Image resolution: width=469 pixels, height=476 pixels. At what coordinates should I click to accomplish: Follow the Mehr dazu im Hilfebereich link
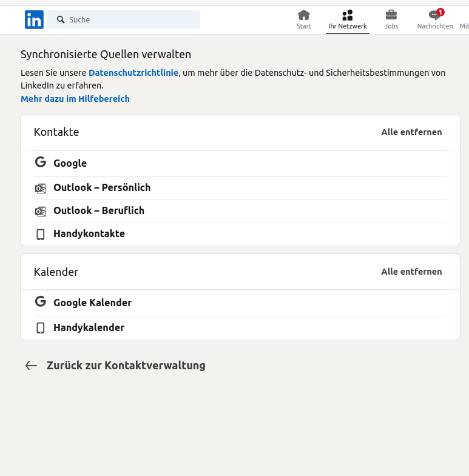click(x=75, y=99)
